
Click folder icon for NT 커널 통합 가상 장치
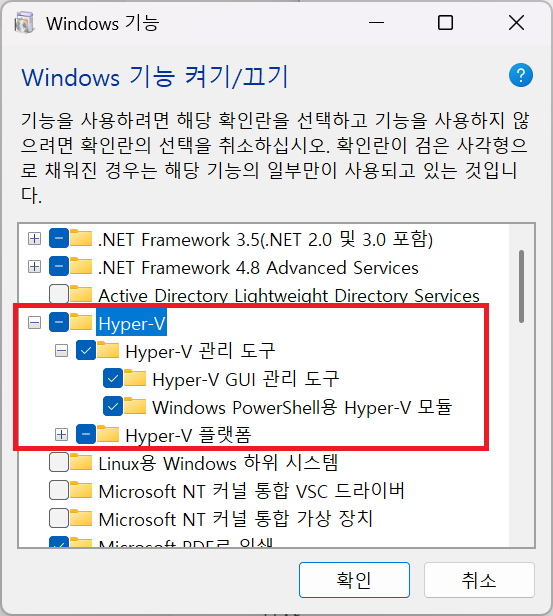pos(81,518)
